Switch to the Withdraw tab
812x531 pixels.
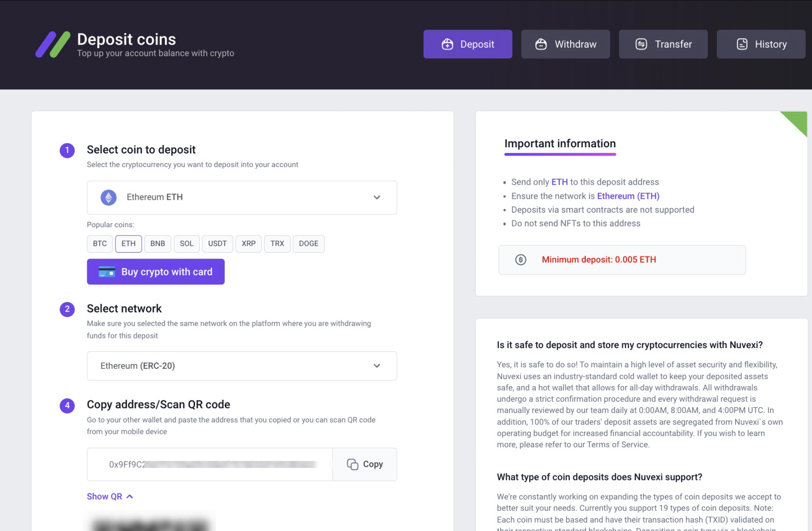pyautogui.click(x=565, y=44)
